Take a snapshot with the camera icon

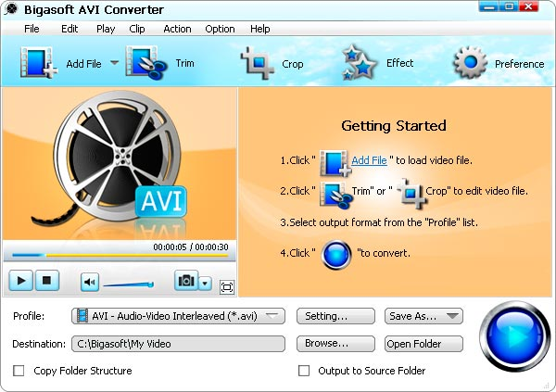[x=186, y=281]
